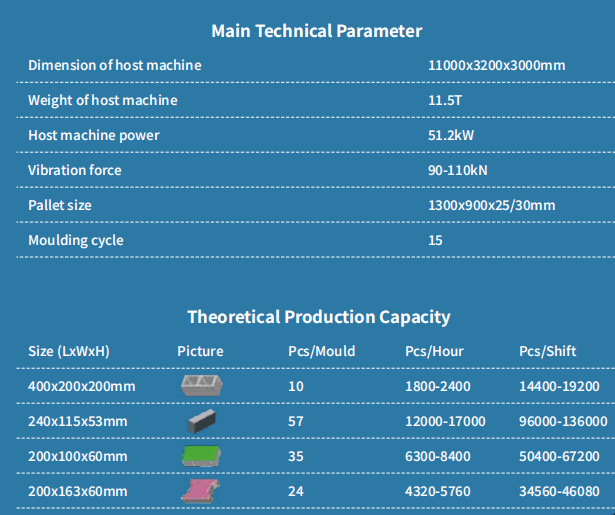Click the Weight of host machine label
The image size is (615, 515).
point(103,100)
